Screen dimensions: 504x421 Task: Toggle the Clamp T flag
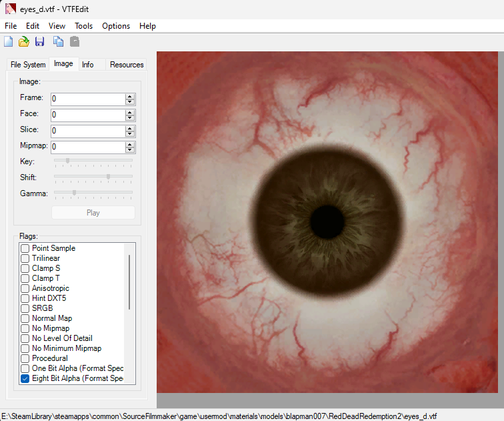(x=25, y=278)
